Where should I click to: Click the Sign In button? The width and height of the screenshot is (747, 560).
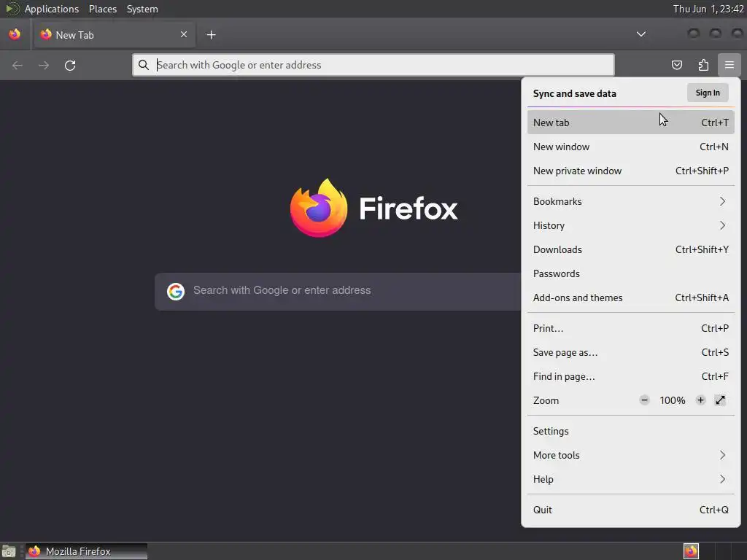(708, 93)
